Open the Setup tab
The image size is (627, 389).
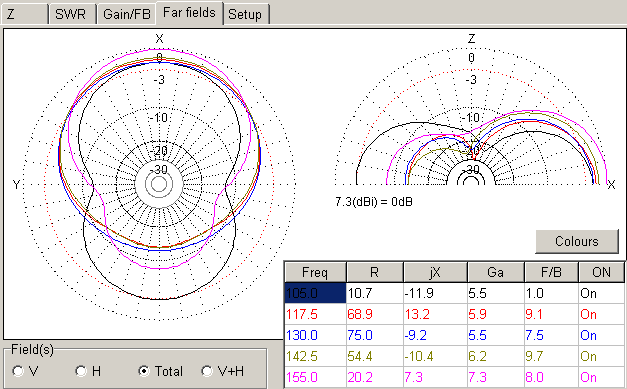pos(246,14)
